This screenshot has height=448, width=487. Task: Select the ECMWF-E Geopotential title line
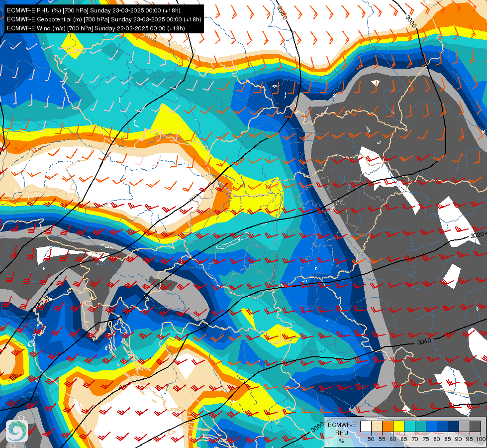click(x=104, y=19)
